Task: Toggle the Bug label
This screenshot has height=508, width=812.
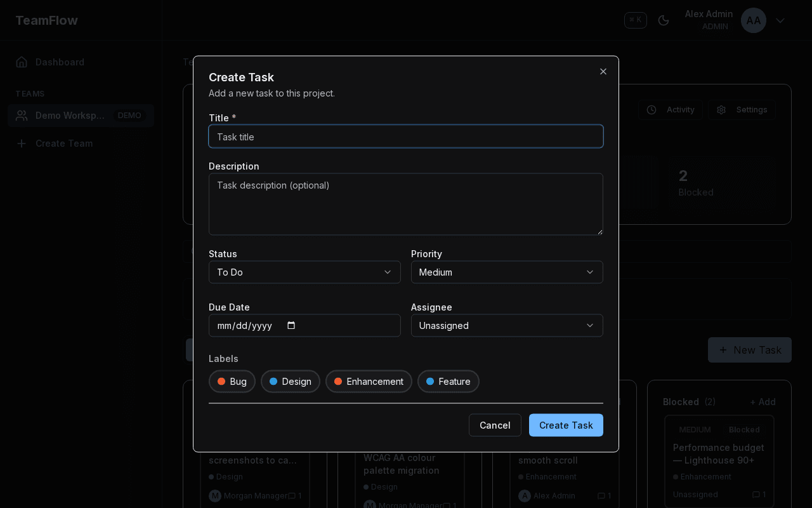Action: click(x=232, y=381)
